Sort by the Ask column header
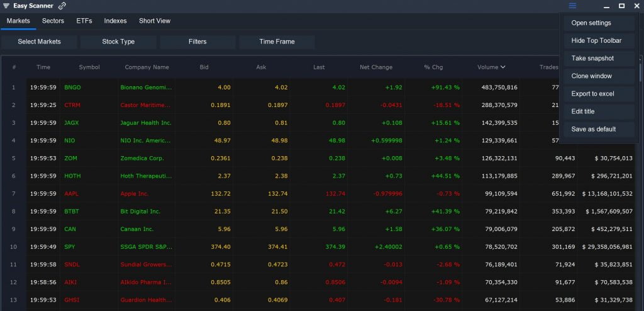The image size is (644, 311). pos(261,67)
